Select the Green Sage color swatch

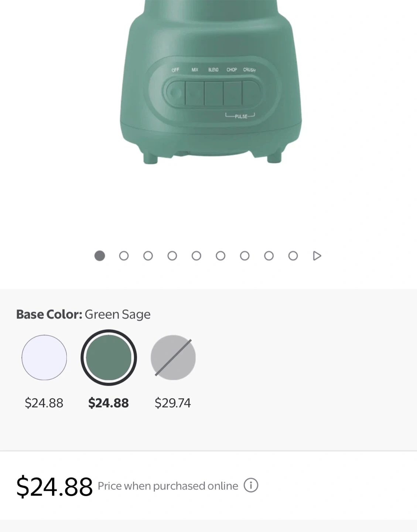(109, 357)
